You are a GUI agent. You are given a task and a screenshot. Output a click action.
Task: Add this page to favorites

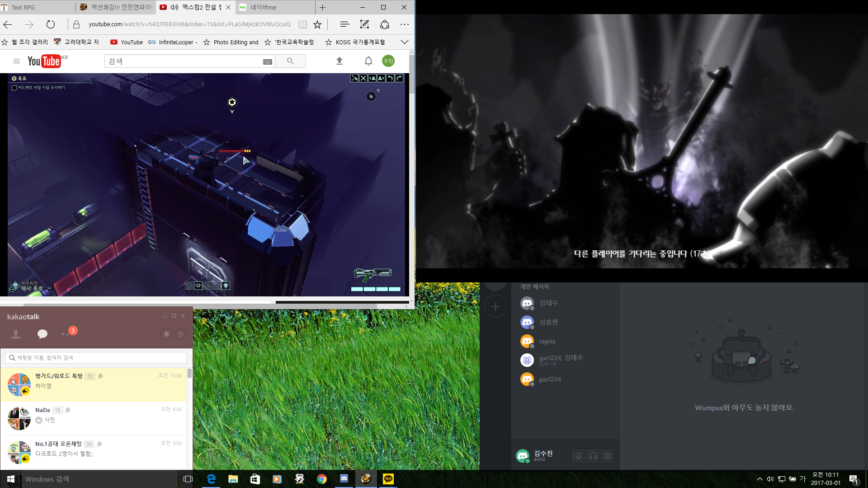click(x=317, y=24)
